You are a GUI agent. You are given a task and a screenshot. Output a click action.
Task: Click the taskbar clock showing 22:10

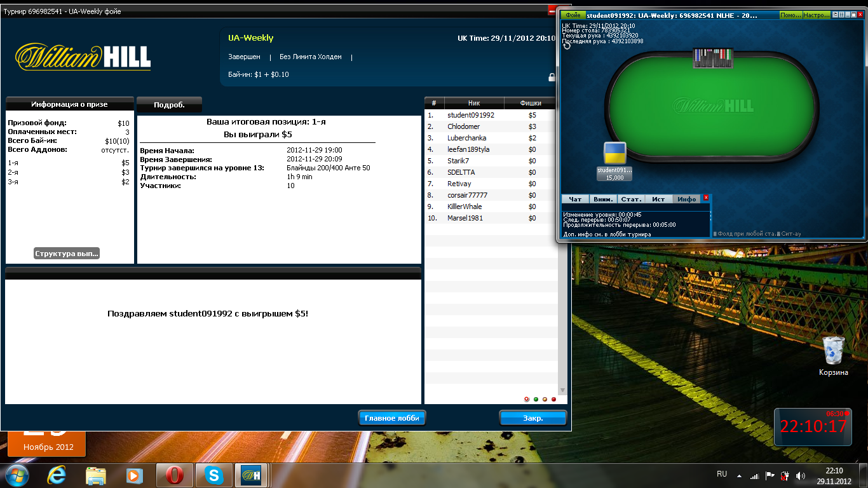click(x=834, y=475)
